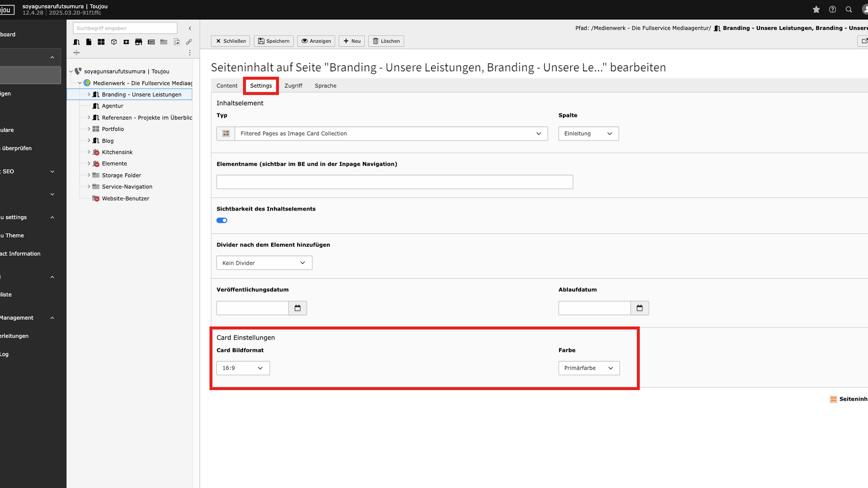Viewport: 868px width, 488px height.
Task: Switch to the Sprache tab
Action: point(325,86)
